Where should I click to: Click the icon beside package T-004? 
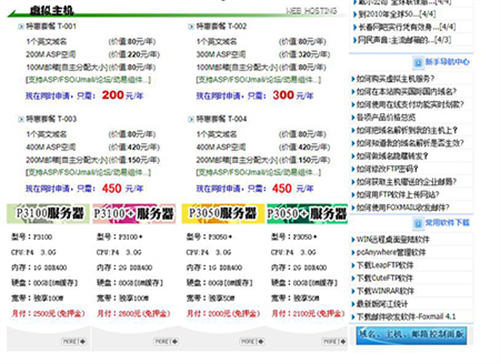coord(191,119)
